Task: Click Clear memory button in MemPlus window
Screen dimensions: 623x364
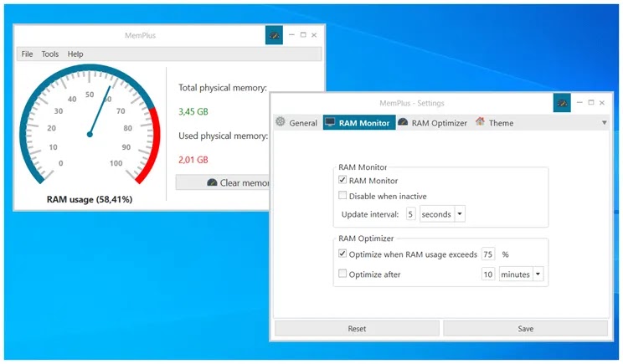Action: pos(224,182)
